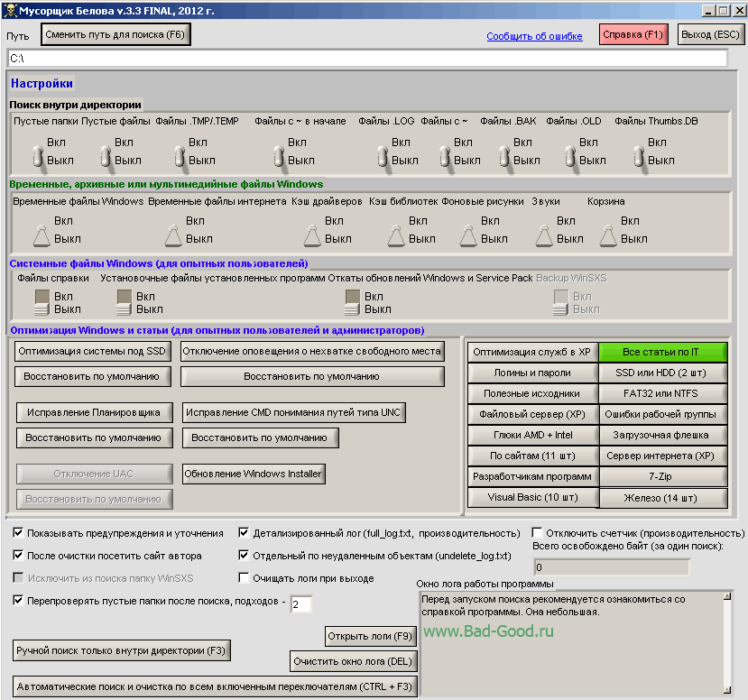Open Все статьи по IT
This screenshot has height=700, width=748.
click(663, 353)
